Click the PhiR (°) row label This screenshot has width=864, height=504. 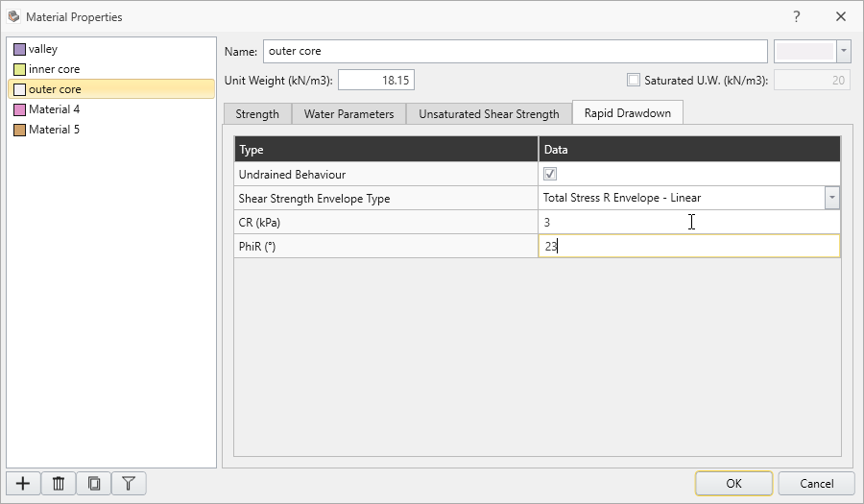point(256,246)
